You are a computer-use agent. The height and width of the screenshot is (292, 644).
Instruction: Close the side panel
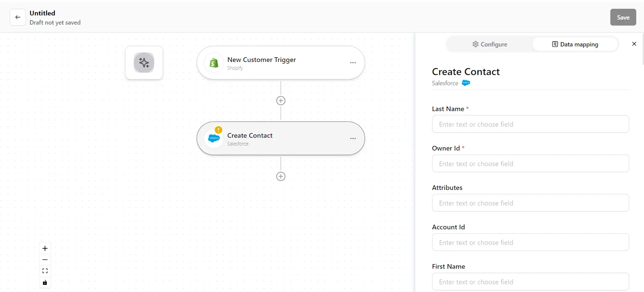(x=634, y=44)
